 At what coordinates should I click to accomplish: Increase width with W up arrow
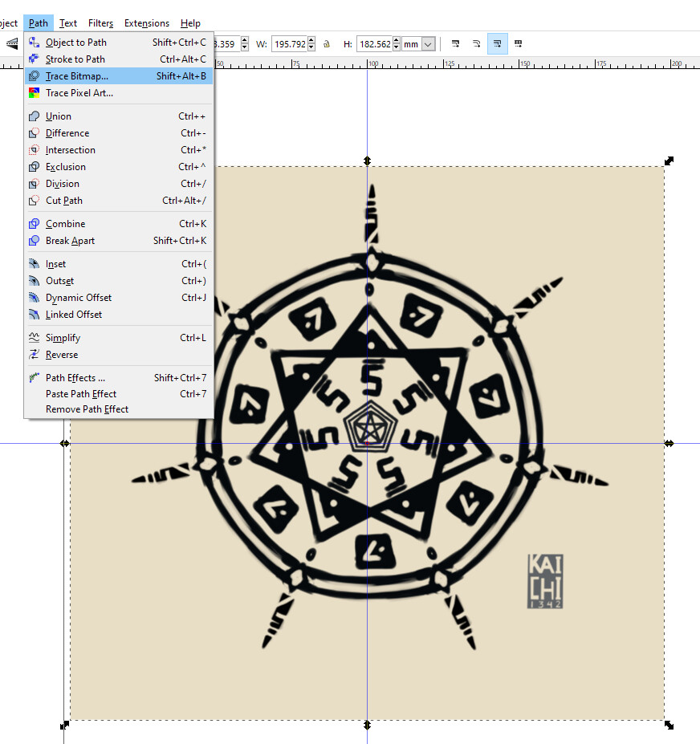pyautogui.click(x=311, y=40)
